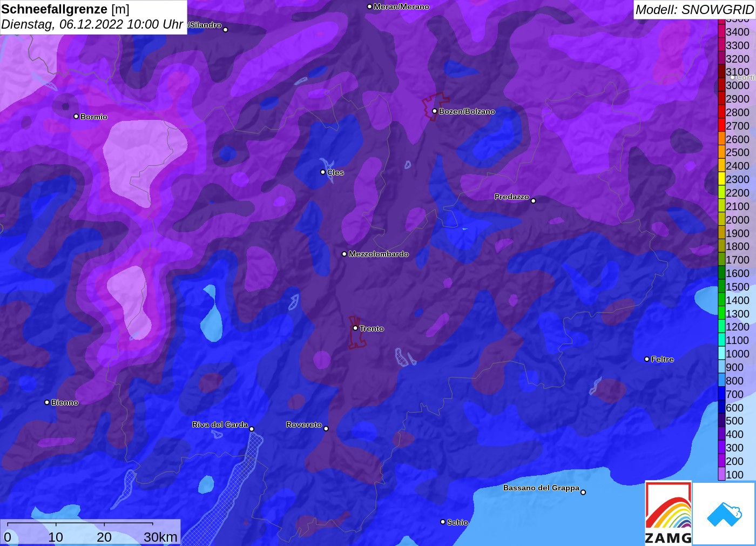Click the Feltre marker dot
This screenshot has width=756, height=546.
[647, 359]
